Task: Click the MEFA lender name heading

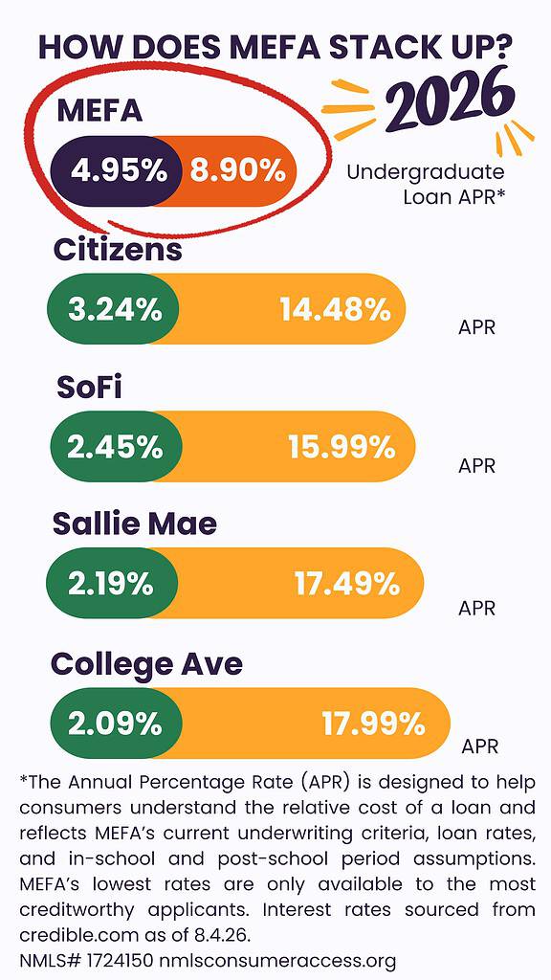Action: coord(99,111)
